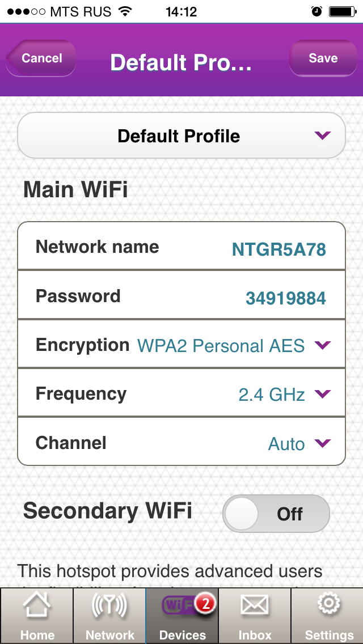Expand the Channel dropdown arrow
This screenshot has width=363, height=644.
pyautogui.click(x=322, y=443)
